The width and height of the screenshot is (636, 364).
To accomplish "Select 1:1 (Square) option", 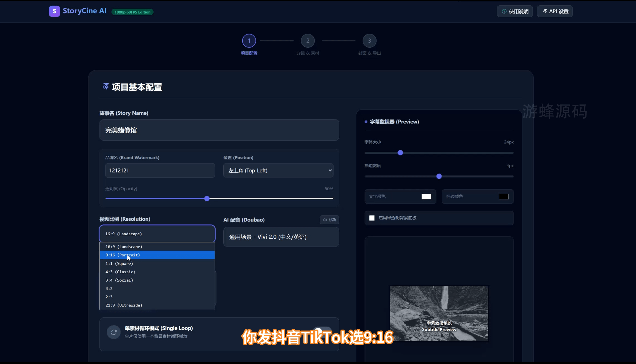I will [157, 263].
